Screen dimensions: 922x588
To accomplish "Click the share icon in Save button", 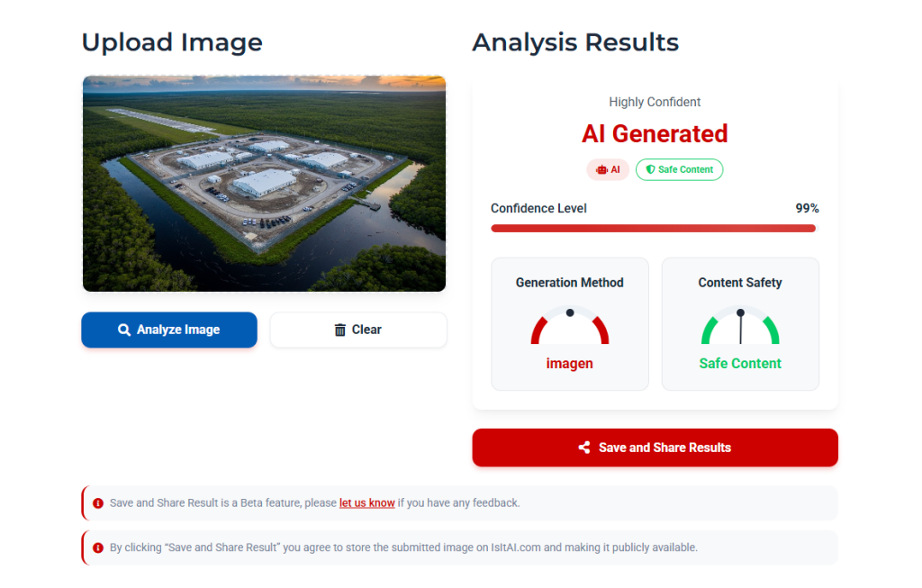I will coord(583,448).
